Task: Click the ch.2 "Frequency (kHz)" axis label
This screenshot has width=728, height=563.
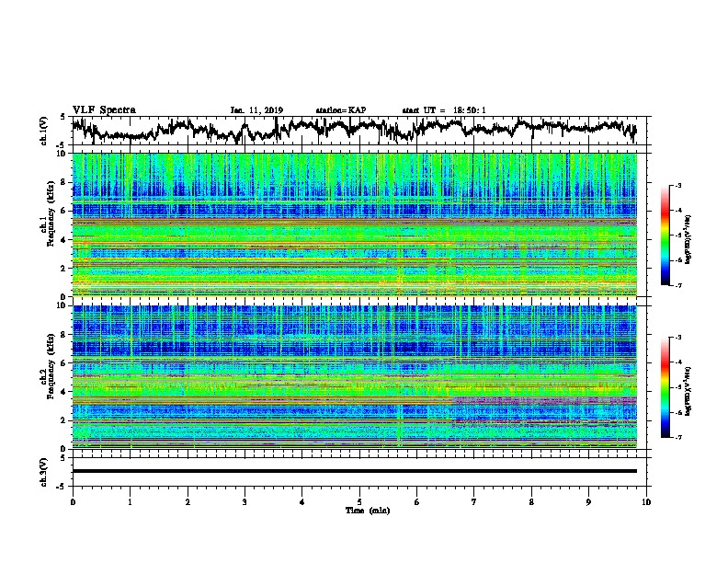Action: point(51,366)
